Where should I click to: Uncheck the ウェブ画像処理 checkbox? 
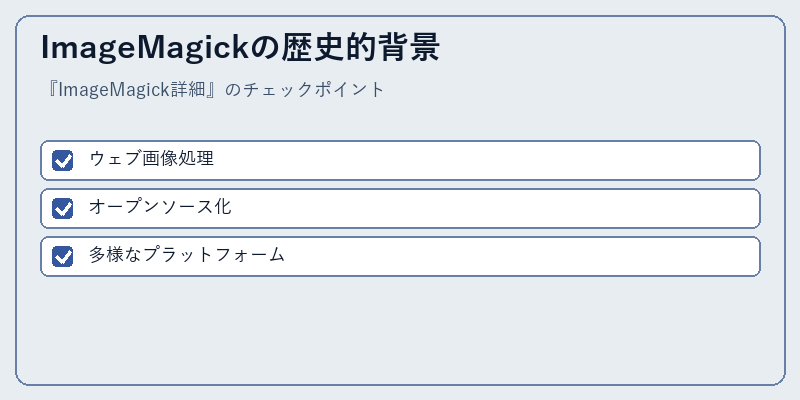[62, 160]
